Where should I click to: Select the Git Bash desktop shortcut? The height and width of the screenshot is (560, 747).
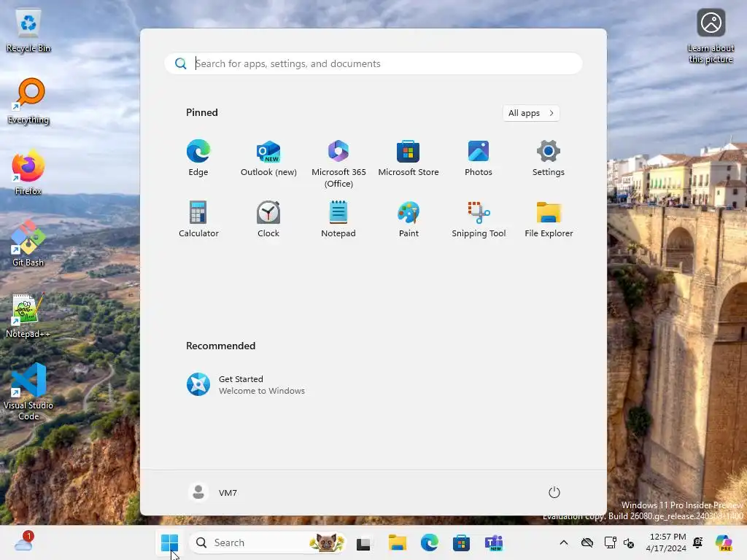28,244
